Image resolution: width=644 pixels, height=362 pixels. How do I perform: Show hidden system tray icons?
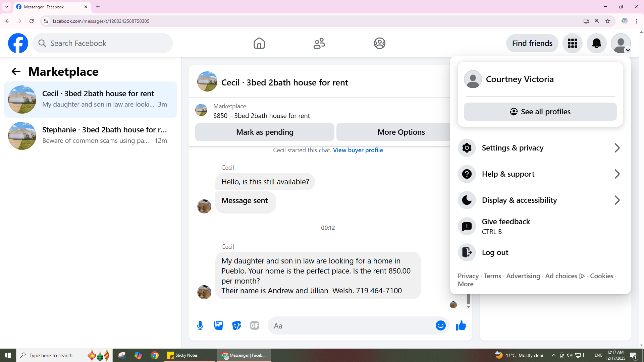coord(553,355)
